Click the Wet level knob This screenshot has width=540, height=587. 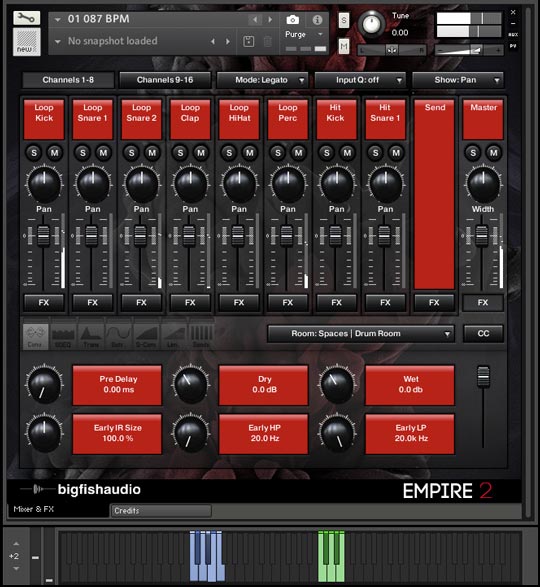[337, 385]
